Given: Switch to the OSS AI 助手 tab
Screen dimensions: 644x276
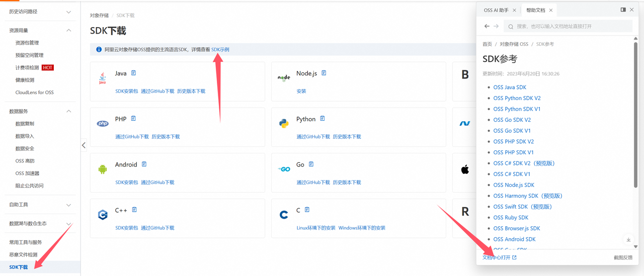Looking at the screenshot, I should pos(496,10).
